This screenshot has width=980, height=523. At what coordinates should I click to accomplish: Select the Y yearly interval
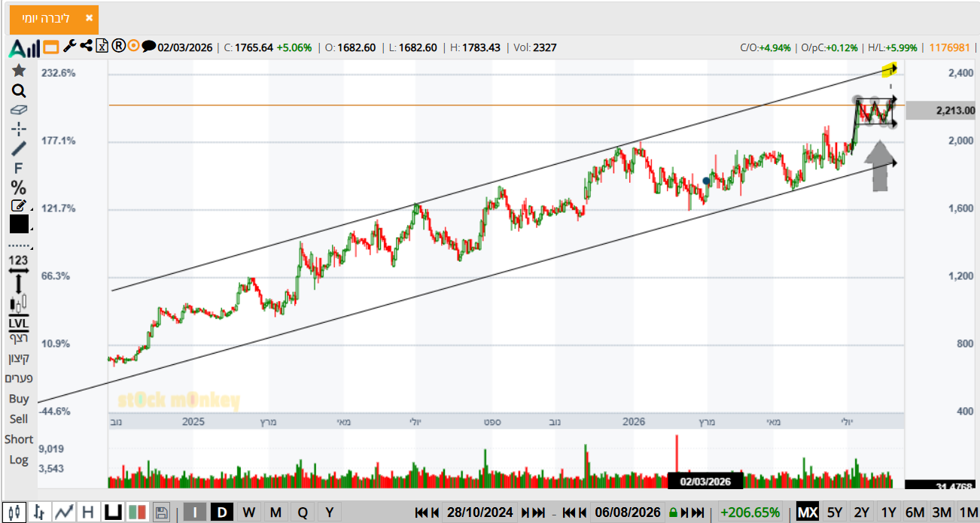pyautogui.click(x=329, y=512)
